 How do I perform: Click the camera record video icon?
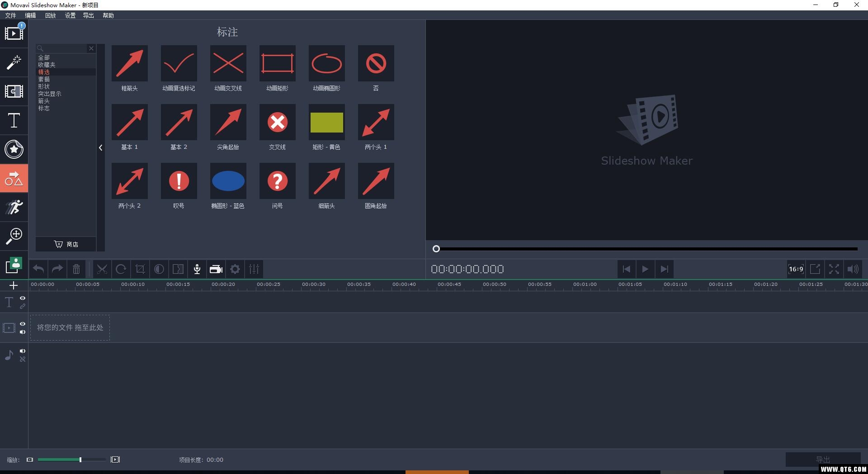tap(216, 269)
